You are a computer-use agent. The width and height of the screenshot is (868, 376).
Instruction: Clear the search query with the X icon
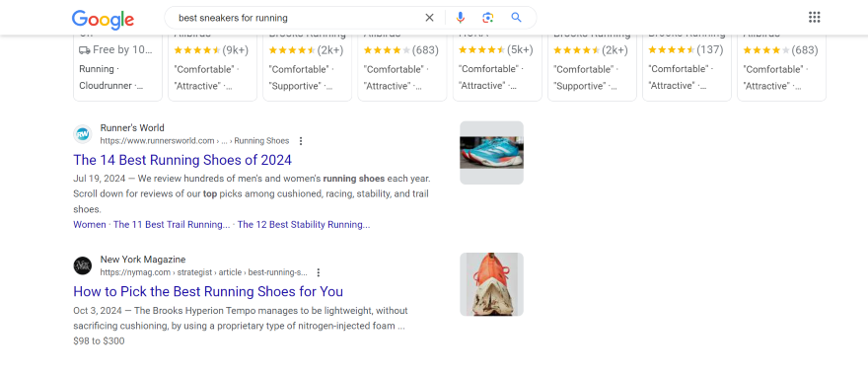(430, 18)
